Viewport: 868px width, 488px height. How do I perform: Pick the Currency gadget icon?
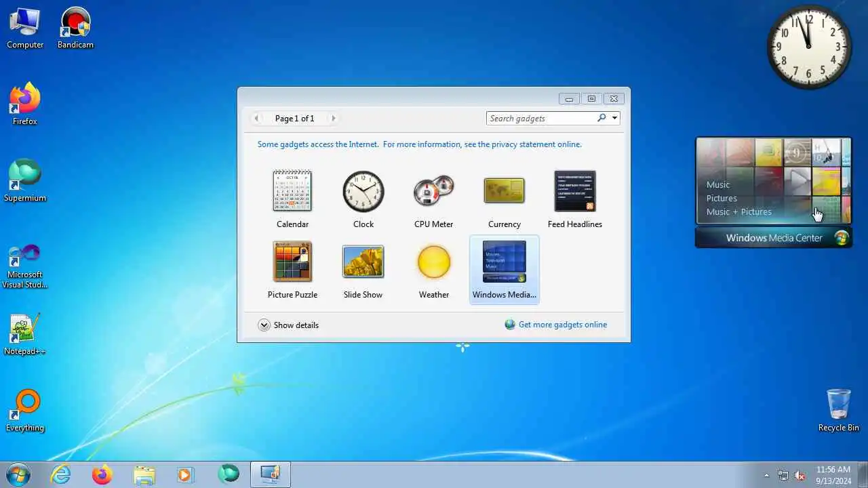(505, 190)
